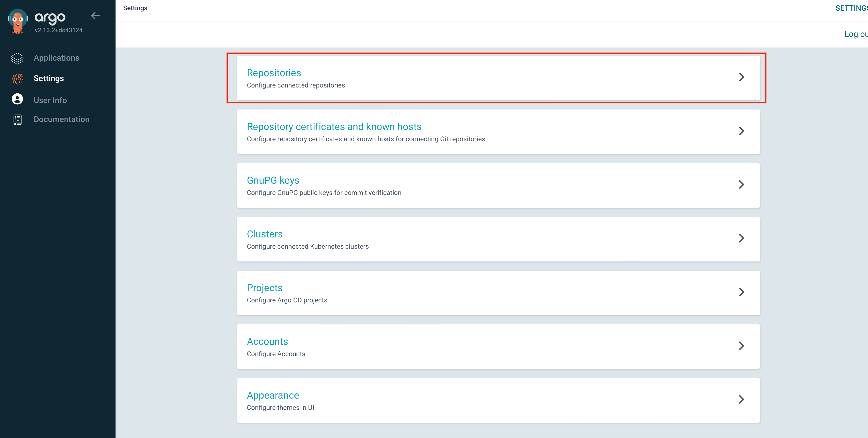Open the User Info page
Screen dimensions: 868x438
click(50, 100)
